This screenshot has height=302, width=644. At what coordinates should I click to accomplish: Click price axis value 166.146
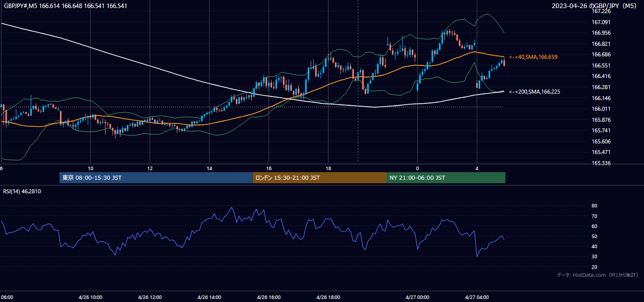coord(601,98)
